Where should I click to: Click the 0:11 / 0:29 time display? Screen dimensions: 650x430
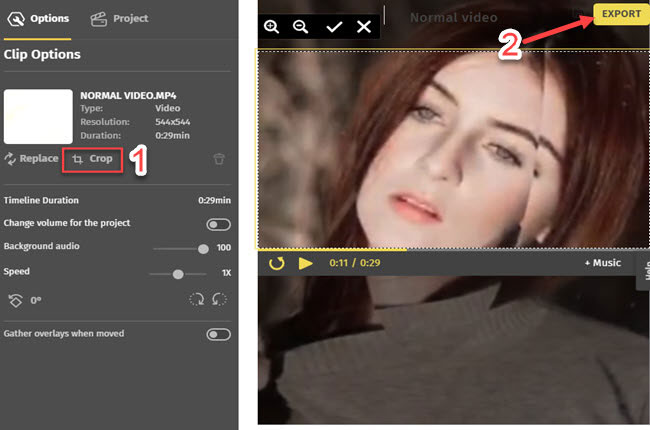tap(355, 263)
